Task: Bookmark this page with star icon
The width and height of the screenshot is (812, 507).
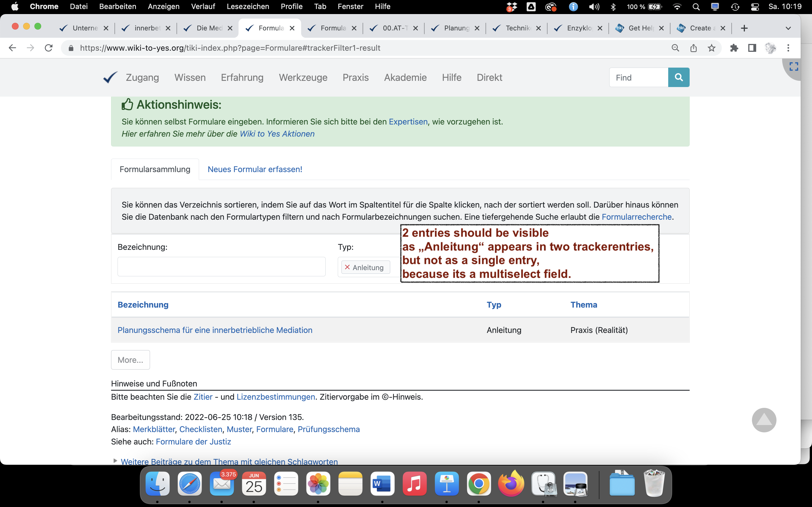Action: click(x=711, y=48)
